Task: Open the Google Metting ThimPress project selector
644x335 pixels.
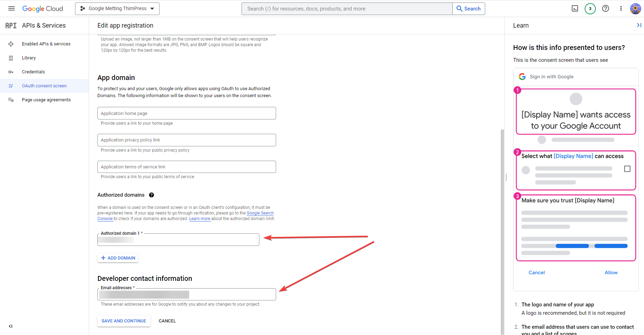Action: (117, 9)
